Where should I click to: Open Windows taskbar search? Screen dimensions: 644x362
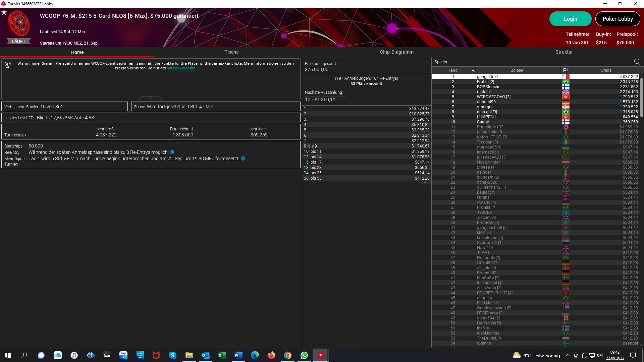[x=24, y=355]
